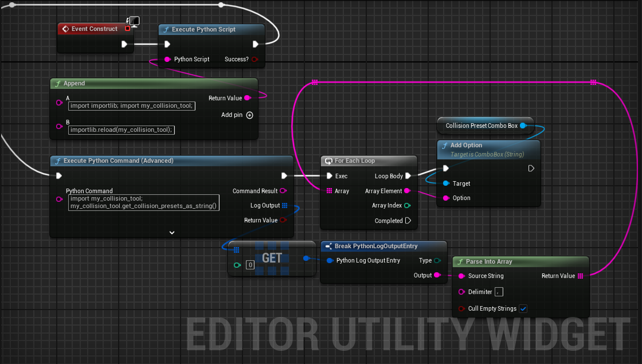Click the GET node array input pin
Image resolution: width=642 pixels, height=364 pixels.
click(236, 250)
